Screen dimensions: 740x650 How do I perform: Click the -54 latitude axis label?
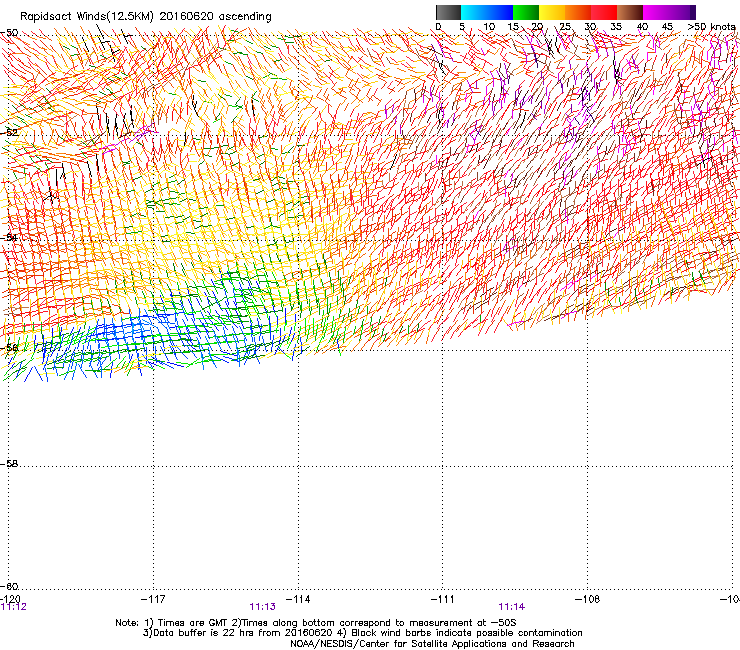(x=9, y=237)
